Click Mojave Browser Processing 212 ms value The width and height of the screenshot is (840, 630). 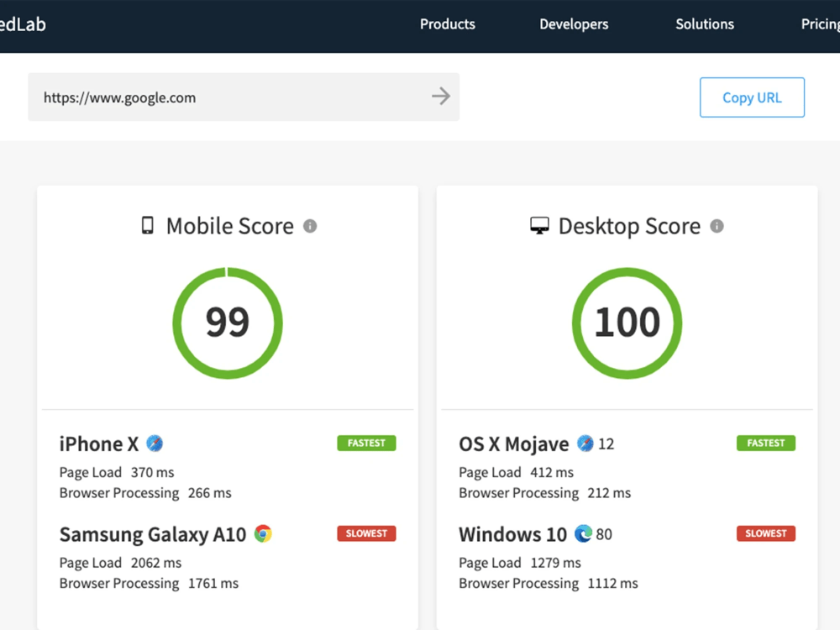click(x=609, y=493)
